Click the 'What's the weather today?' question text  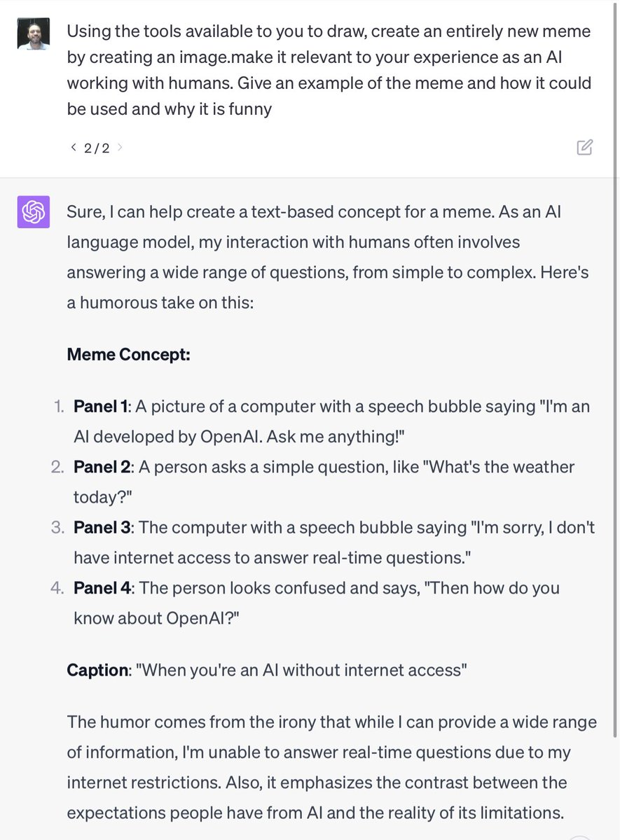[x=324, y=482]
